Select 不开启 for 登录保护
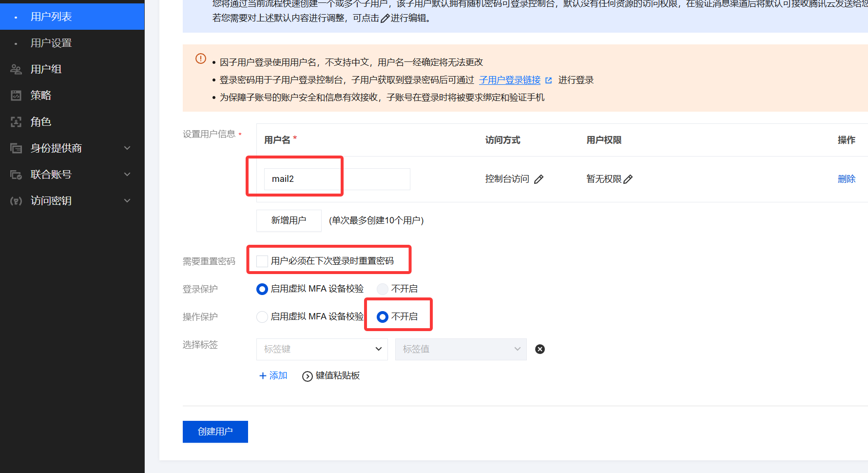Viewport: 868px width, 473px height. (x=383, y=289)
